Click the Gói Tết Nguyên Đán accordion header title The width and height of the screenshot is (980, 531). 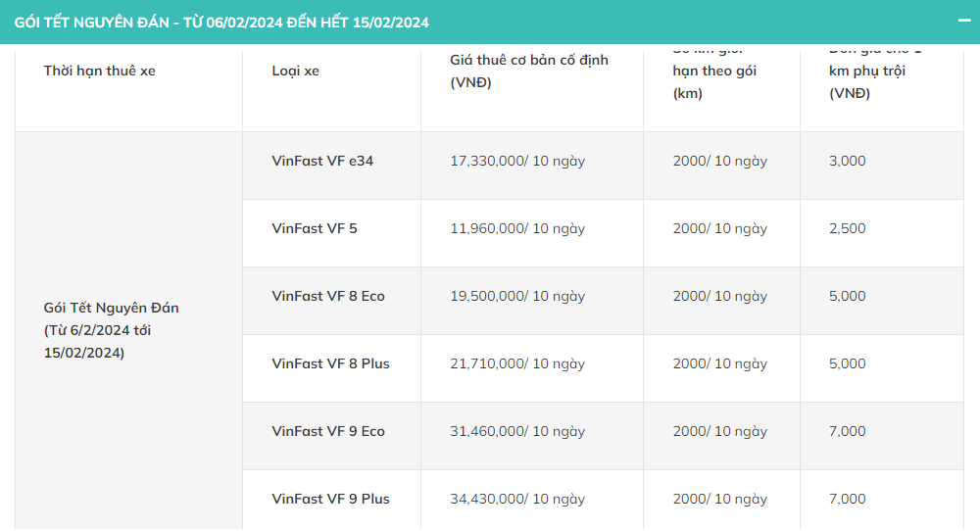pos(221,22)
